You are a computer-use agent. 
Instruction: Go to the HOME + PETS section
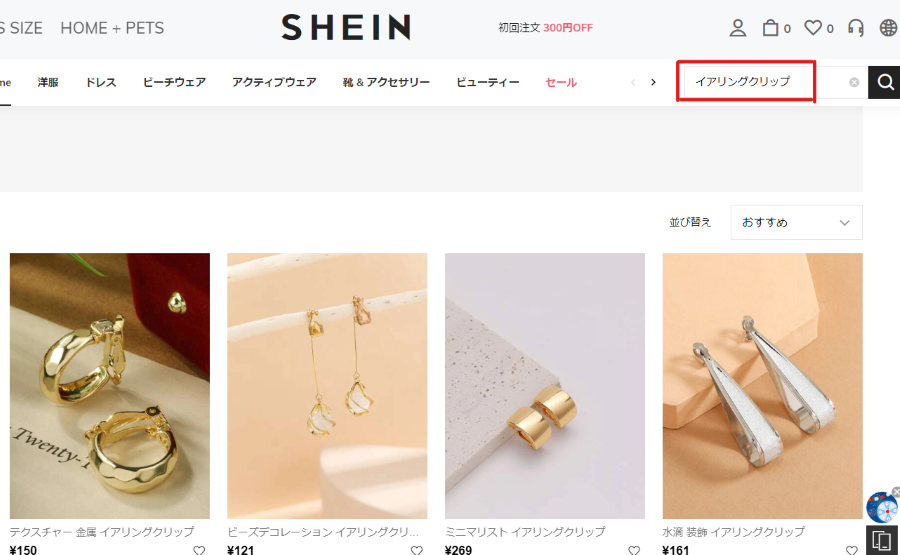point(112,28)
